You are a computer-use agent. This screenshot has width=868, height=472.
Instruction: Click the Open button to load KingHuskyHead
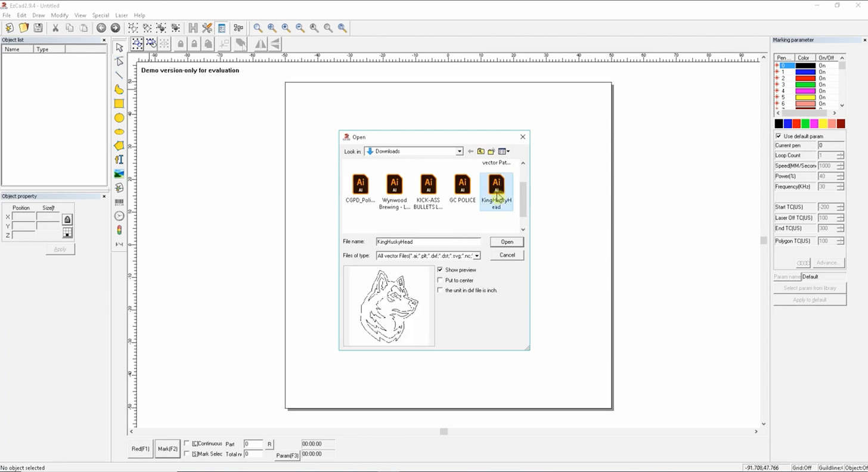[x=506, y=241]
